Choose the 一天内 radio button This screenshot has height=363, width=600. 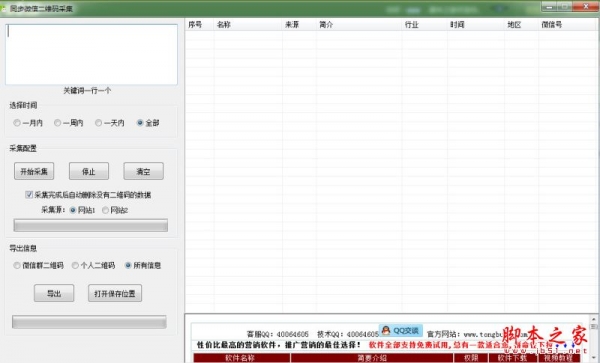point(98,123)
